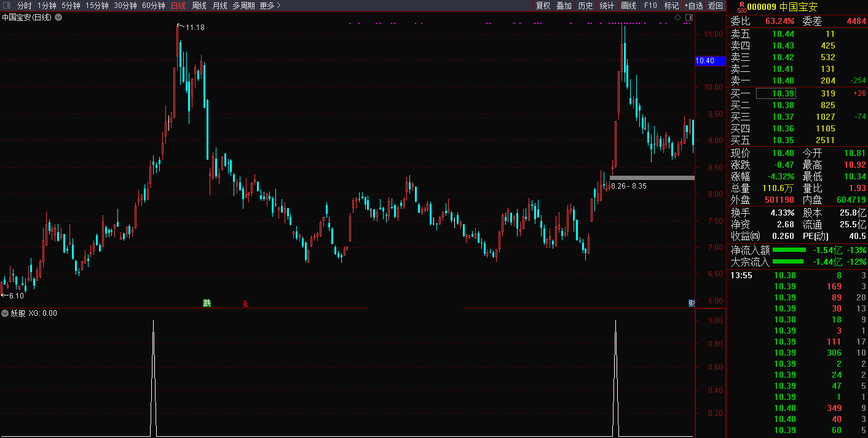Image resolution: width=868 pixels, height=438 pixels.
Task: Switch to 分时 intraday view
Action: tap(25, 6)
